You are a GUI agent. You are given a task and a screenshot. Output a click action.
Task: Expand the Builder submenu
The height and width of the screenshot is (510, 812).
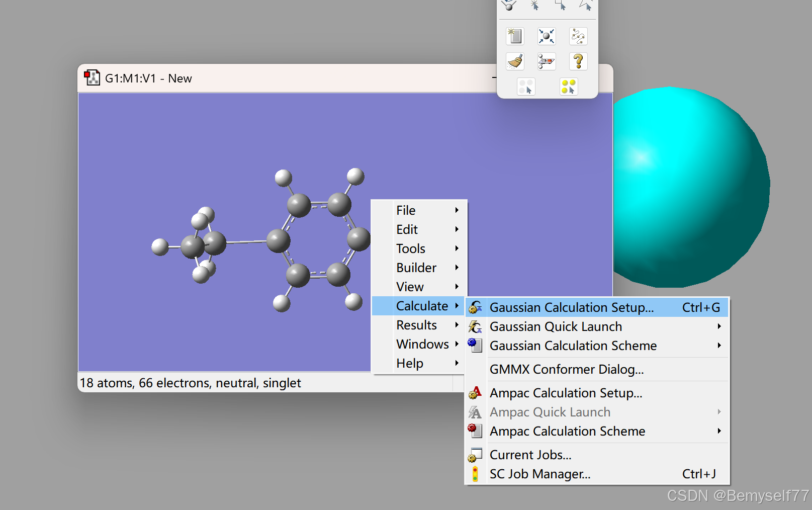(420, 268)
